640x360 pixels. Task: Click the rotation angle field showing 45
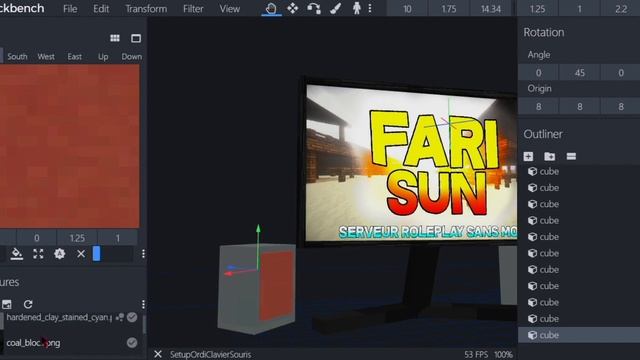point(580,73)
